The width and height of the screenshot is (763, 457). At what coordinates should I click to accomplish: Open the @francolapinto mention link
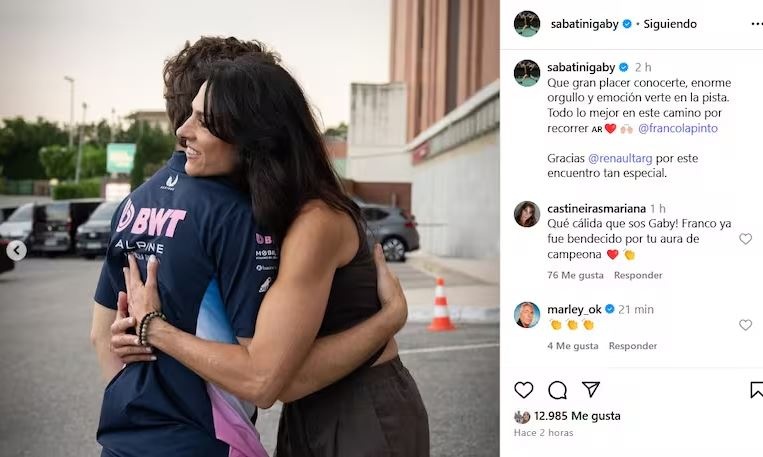pos(677,128)
